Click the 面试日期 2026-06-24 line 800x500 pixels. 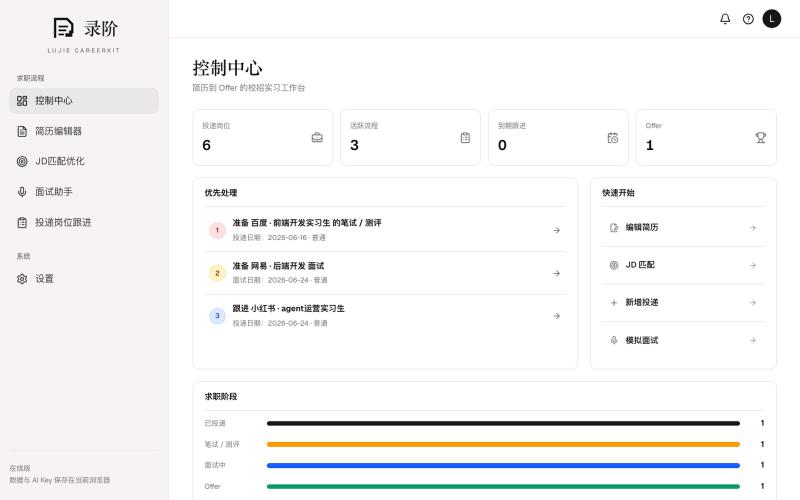pos(280,280)
